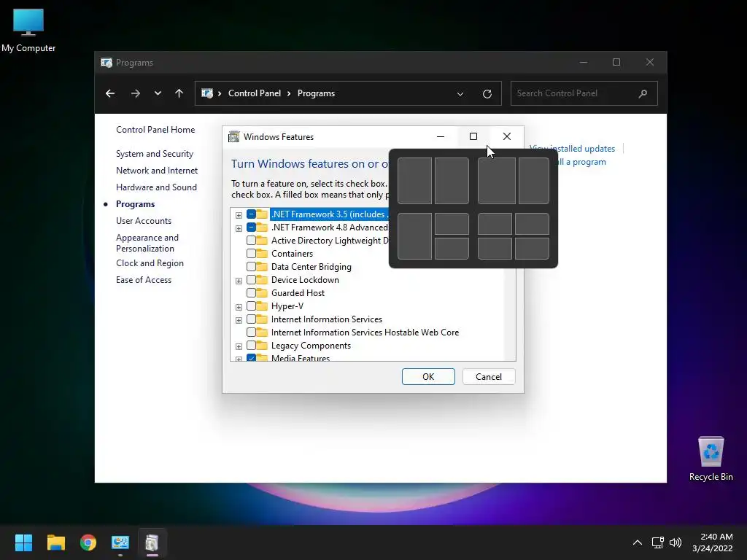Toggle .NET Framework 4.8 Advanced checkbox
The height and width of the screenshot is (560, 747).
click(251, 227)
